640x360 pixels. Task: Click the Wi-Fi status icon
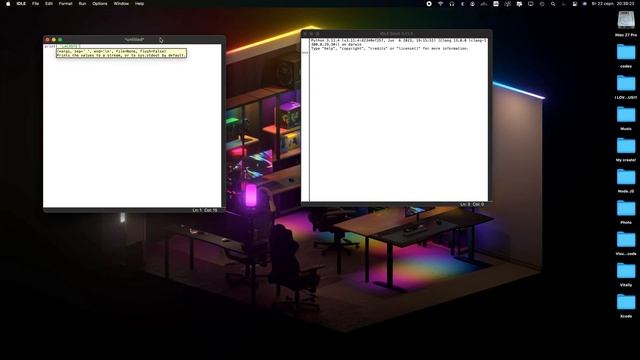click(440, 4)
